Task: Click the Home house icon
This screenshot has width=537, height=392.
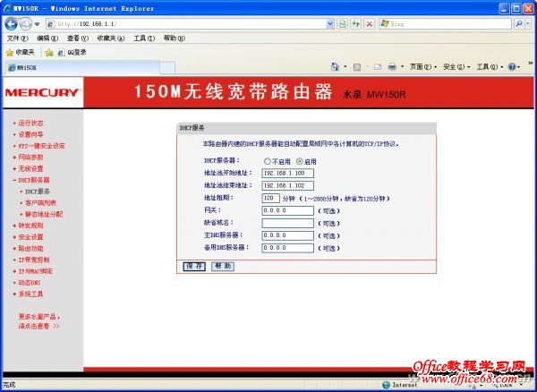Action: (335, 66)
